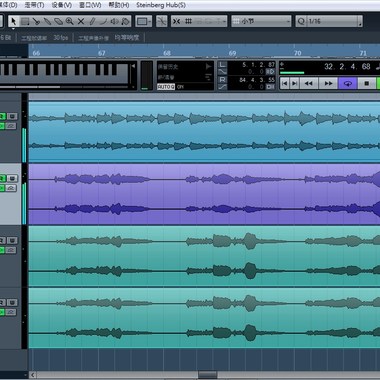Open the 窗口(W) Window menu

point(90,5)
